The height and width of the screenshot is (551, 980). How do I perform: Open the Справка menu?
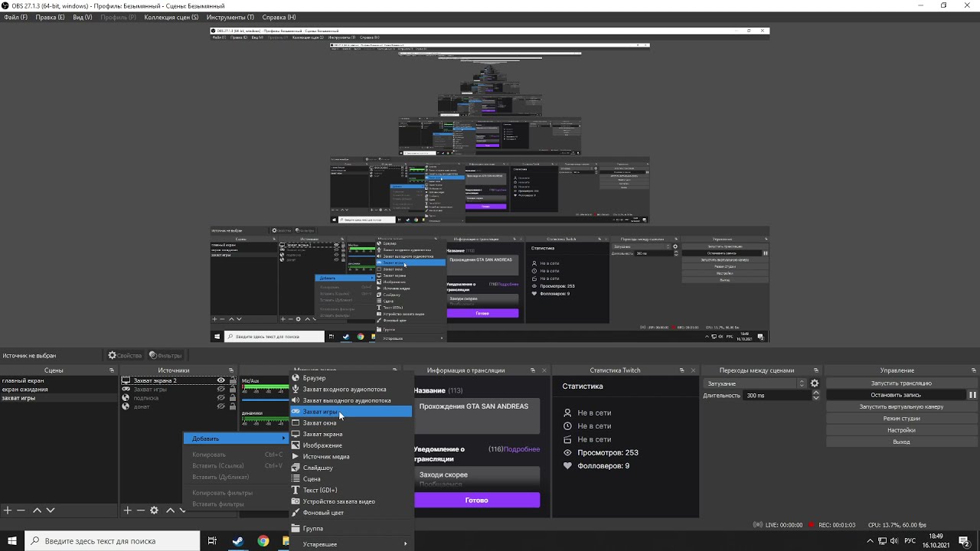pos(279,17)
